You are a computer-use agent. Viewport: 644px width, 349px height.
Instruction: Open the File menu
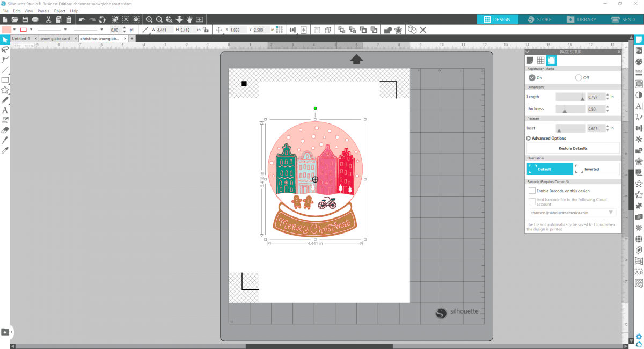click(5, 11)
